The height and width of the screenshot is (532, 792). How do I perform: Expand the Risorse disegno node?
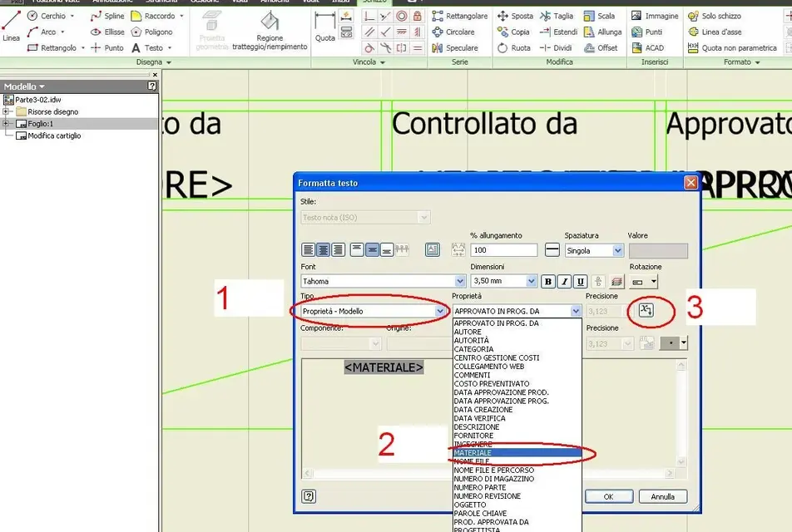click(6, 111)
